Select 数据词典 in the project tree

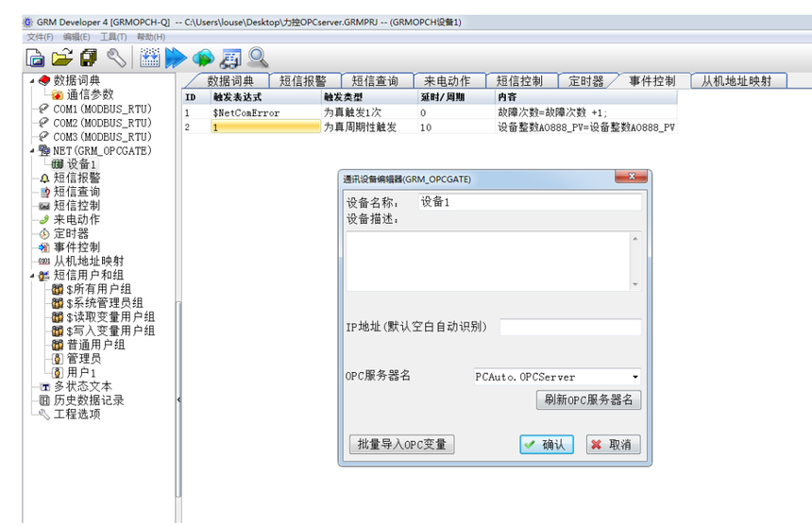coord(76,80)
